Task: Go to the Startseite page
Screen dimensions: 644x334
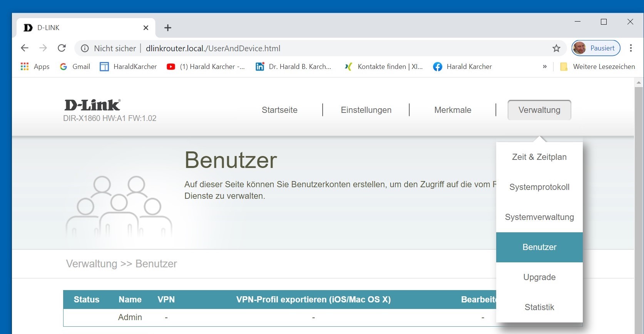Action: [279, 110]
